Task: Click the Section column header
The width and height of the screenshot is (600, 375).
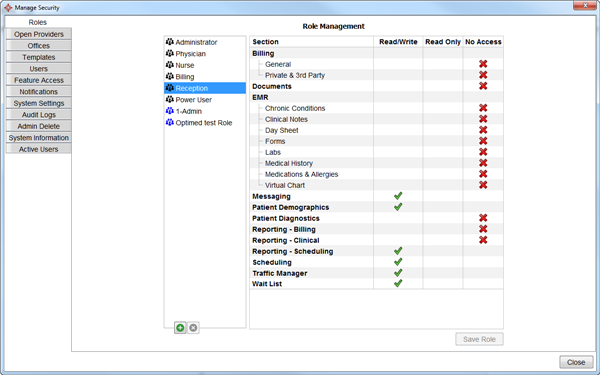Action: pos(311,42)
